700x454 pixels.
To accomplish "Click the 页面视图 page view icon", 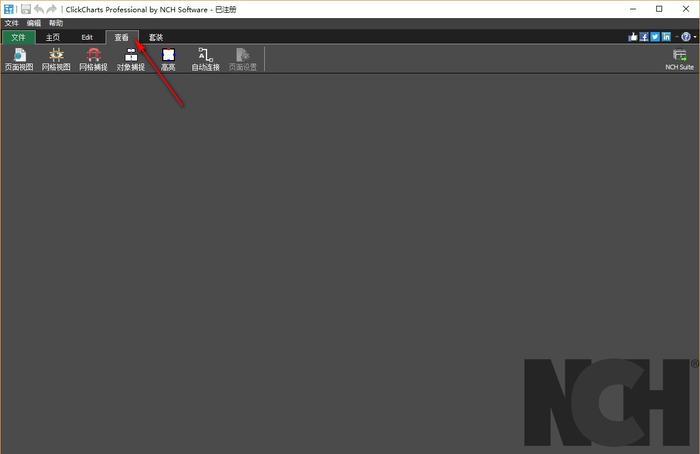I will click(18, 59).
